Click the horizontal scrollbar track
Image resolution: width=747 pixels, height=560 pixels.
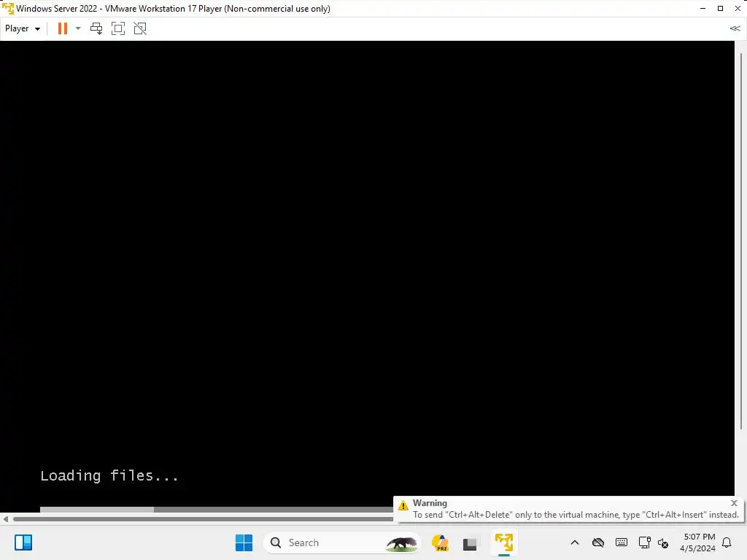coord(203,519)
